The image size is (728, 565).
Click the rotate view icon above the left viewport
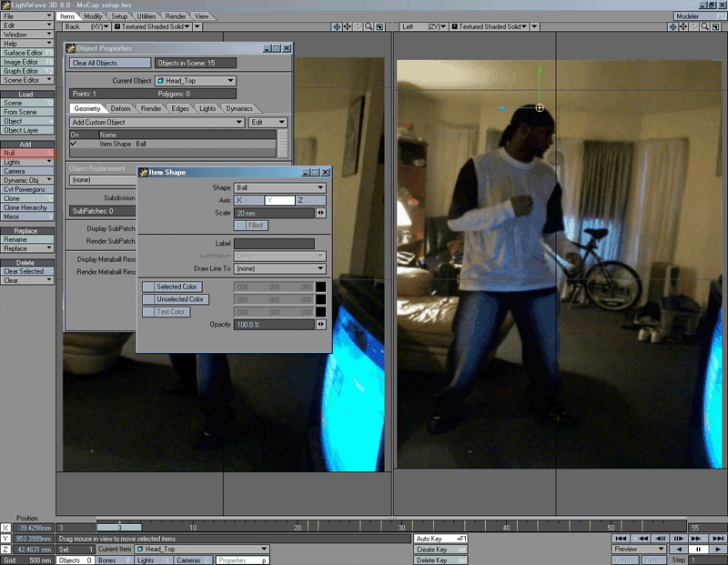pos(357,27)
